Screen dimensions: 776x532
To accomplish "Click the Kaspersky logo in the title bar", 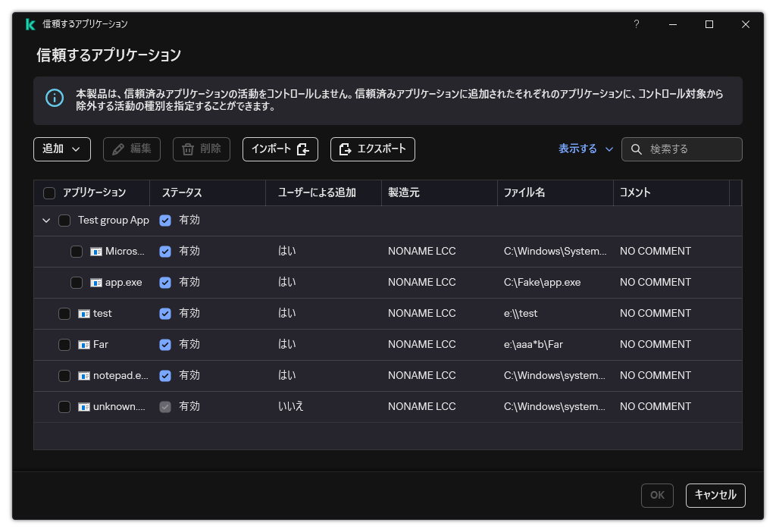I will (x=30, y=24).
